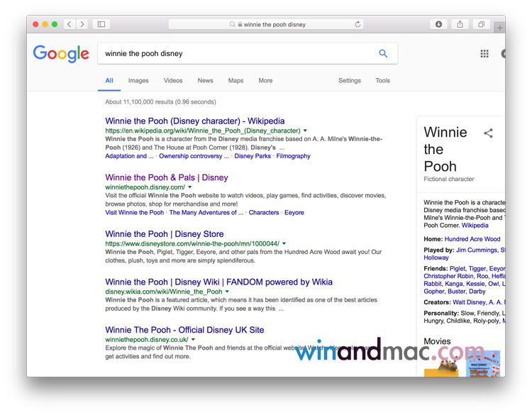This screenshot has height=415, width=532.
Task: Reload the page with the refresh icon
Action: [358, 24]
